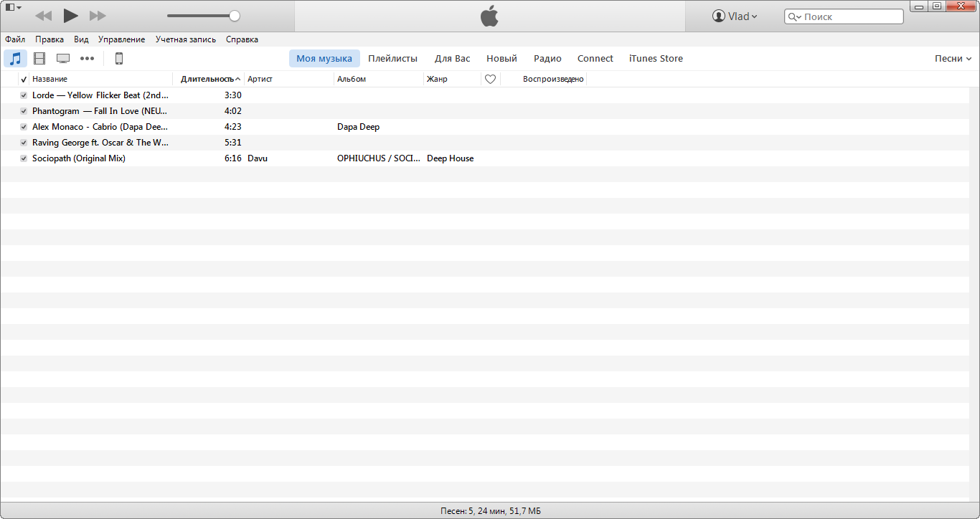The width and height of the screenshot is (980, 519).
Task: Switch to the TV Shows library icon
Action: (x=63, y=59)
